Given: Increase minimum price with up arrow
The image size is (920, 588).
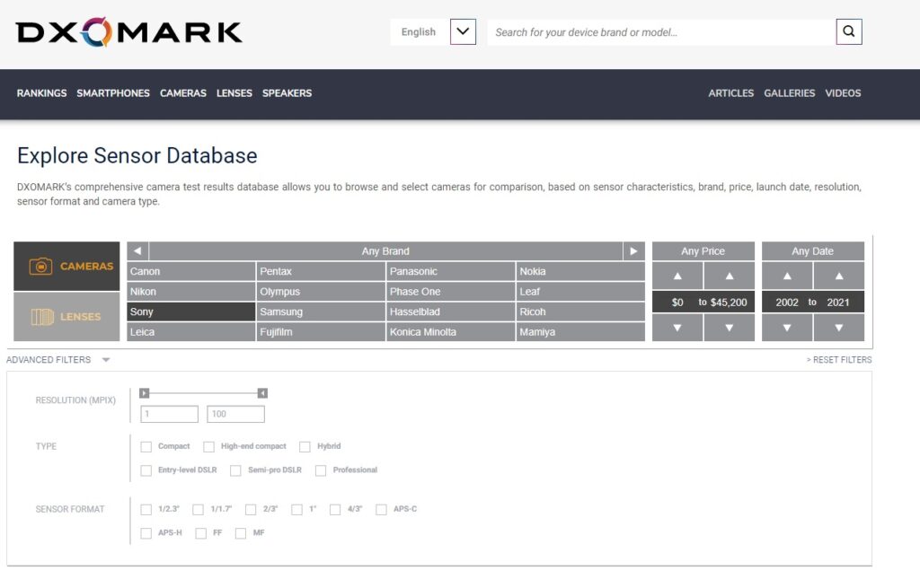Looking at the screenshot, I should [x=677, y=276].
